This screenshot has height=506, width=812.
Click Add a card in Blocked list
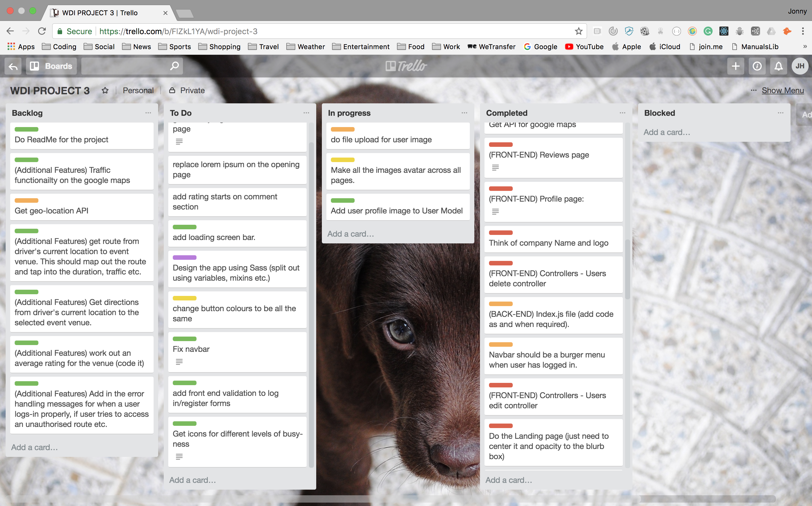pyautogui.click(x=667, y=132)
